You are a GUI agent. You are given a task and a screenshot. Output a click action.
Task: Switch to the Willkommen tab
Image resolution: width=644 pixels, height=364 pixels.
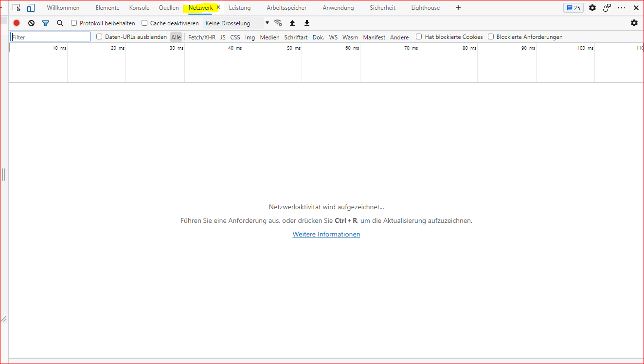click(x=63, y=8)
